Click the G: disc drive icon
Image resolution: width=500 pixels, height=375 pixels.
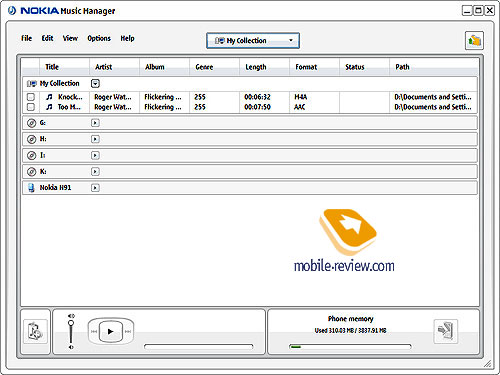click(x=31, y=123)
